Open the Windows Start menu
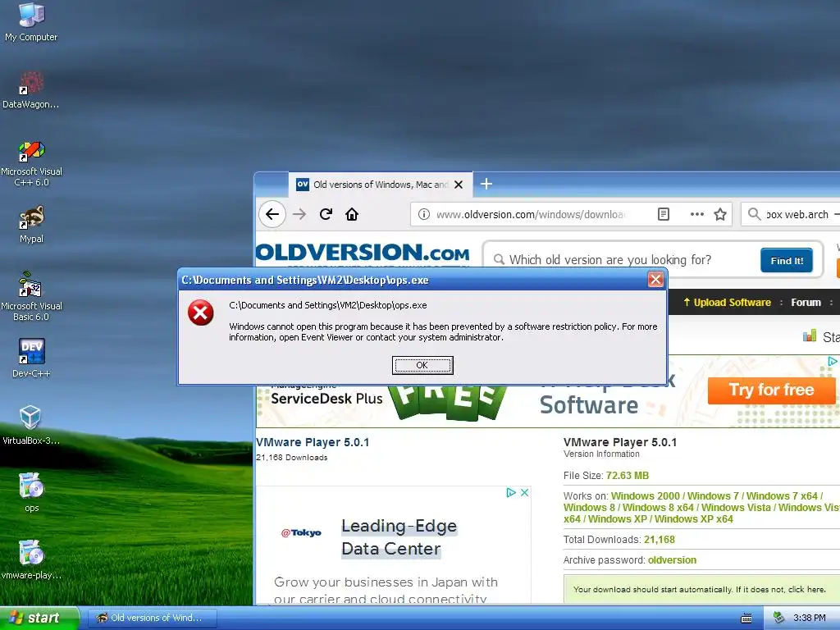The height and width of the screenshot is (630, 840). click(x=39, y=618)
